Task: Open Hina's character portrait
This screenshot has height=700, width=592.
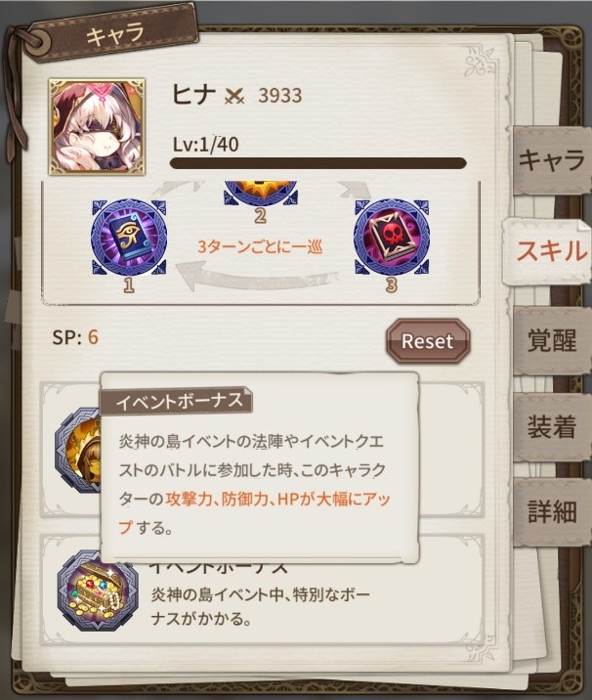Action: pos(97,127)
